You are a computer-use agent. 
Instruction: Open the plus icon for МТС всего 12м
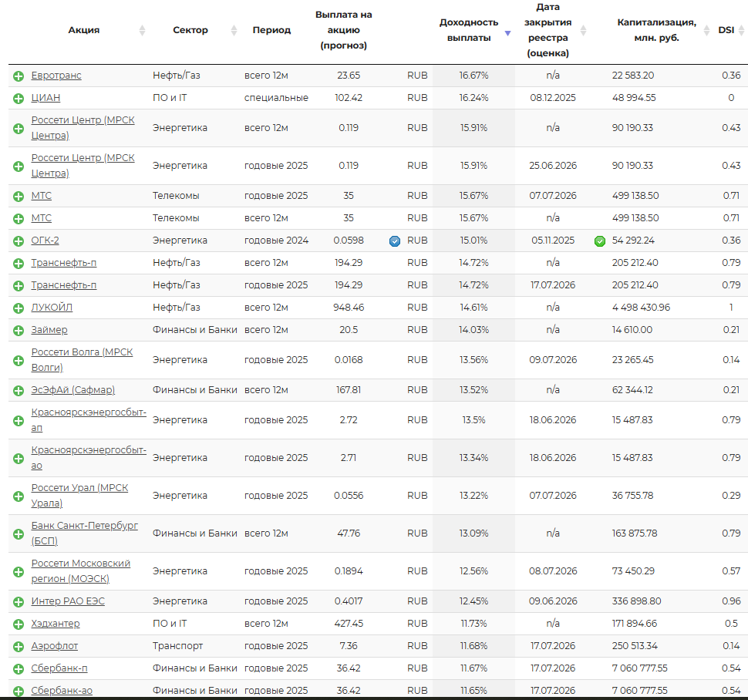pos(19,219)
